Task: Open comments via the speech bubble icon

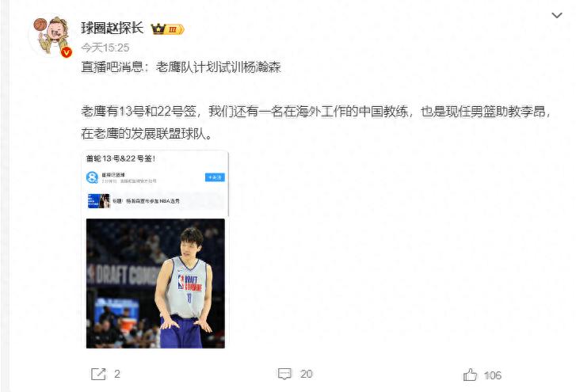Action: tap(284, 374)
